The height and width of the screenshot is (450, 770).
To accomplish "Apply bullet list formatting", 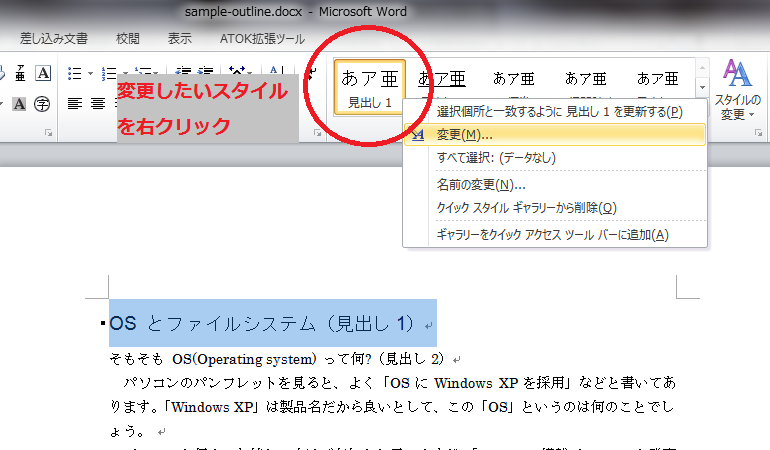I will click(75, 74).
